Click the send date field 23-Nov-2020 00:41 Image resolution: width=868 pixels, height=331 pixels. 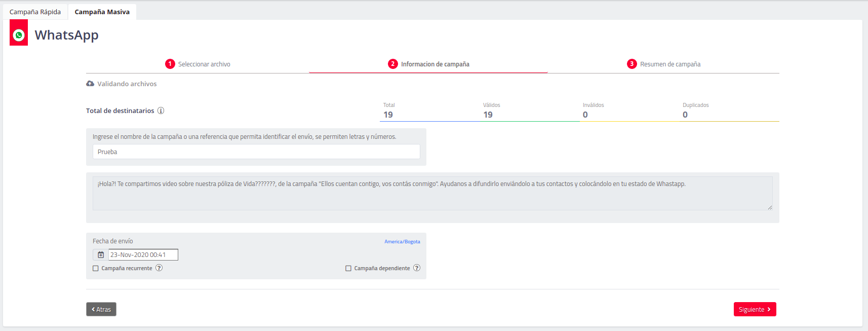pyautogui.click(x=143, y=254)
